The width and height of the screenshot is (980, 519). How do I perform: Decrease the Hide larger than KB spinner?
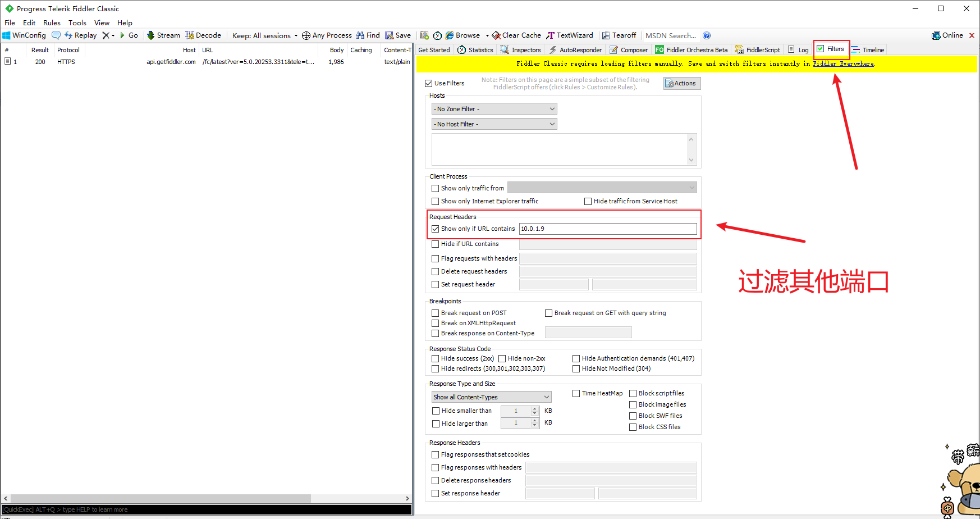point(535,426)
